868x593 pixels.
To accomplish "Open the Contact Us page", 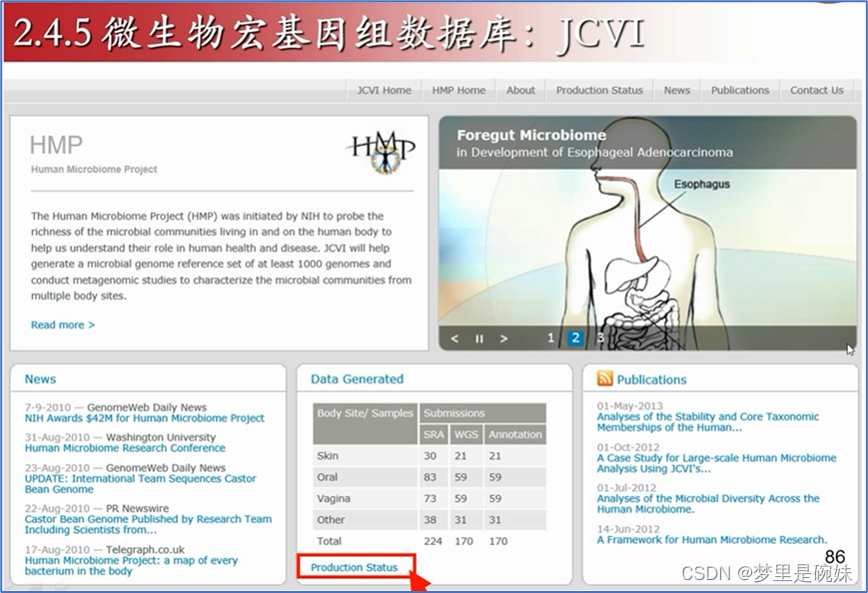I will click(x=816, y=90).
